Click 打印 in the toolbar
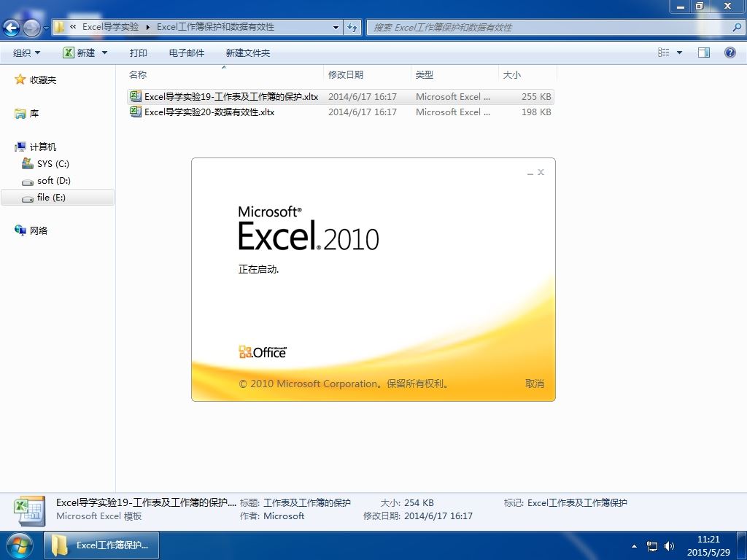 click(x=138, y=52)
